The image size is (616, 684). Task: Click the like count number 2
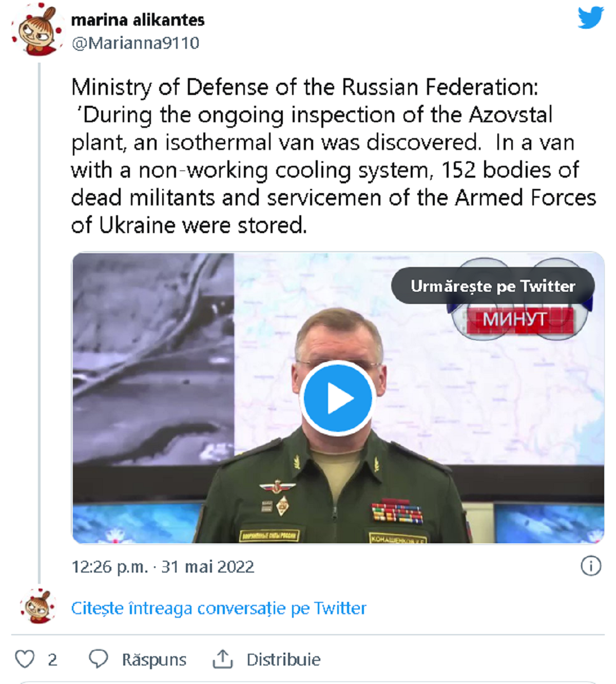tap(52, 659)
